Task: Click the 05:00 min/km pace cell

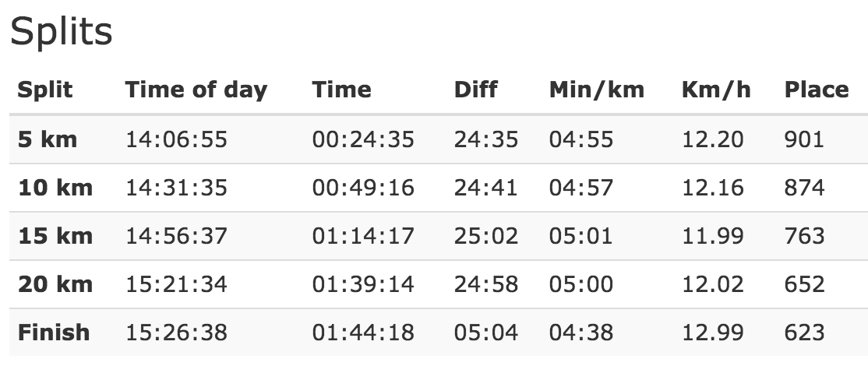Action: (581, 284)
